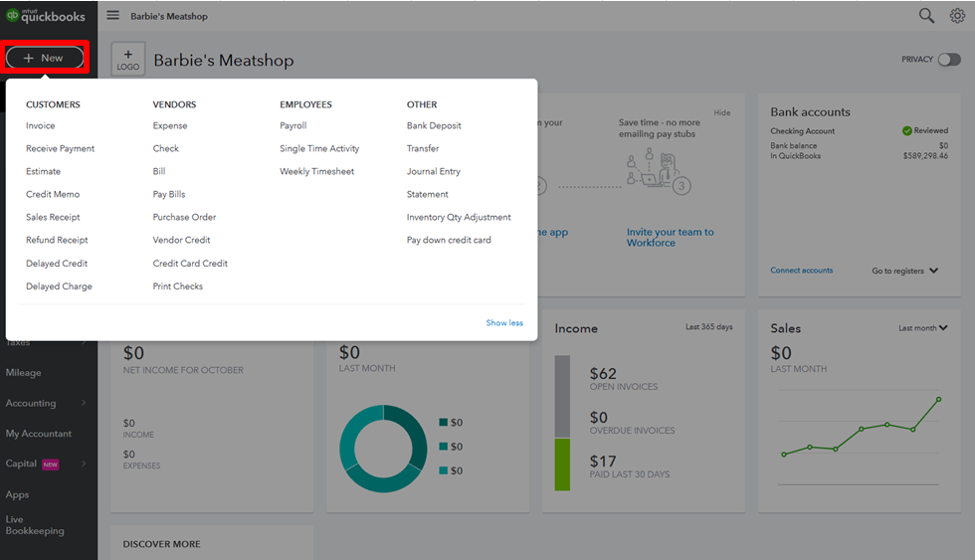
Task: Choose Transfer under Other
Action: (x=423, y=148)
